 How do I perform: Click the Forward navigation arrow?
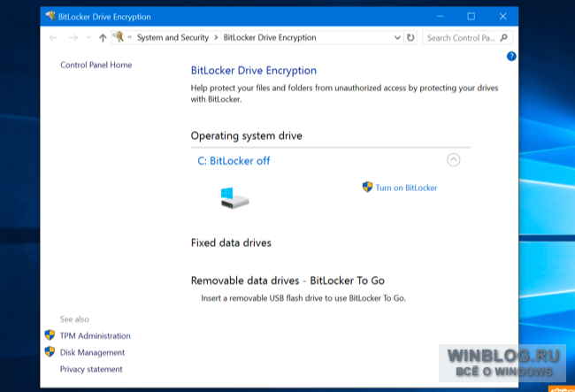click(x=73, y=38)
